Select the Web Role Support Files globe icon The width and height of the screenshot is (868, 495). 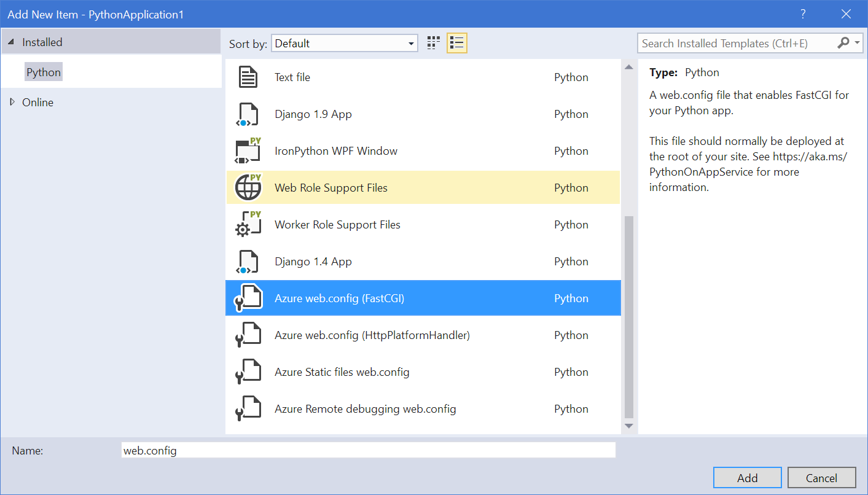248,188
